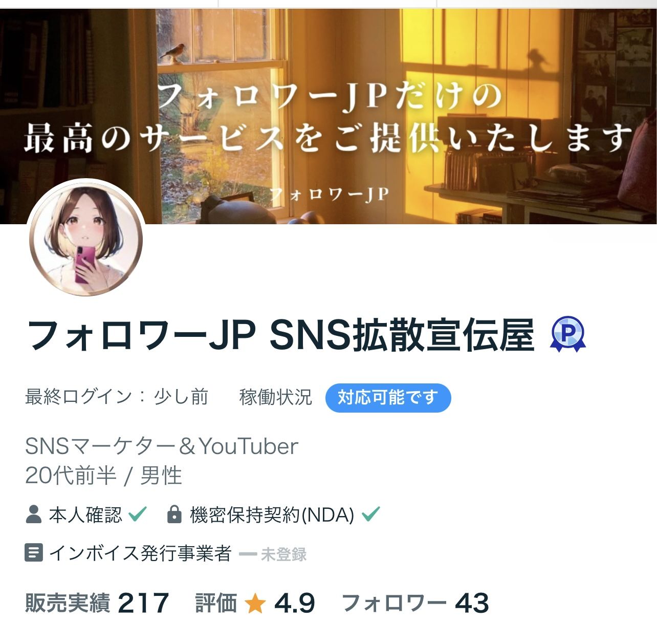Click the green checkmark after 本人確認
The image size is (657, 644).
(x=137, y=513)
